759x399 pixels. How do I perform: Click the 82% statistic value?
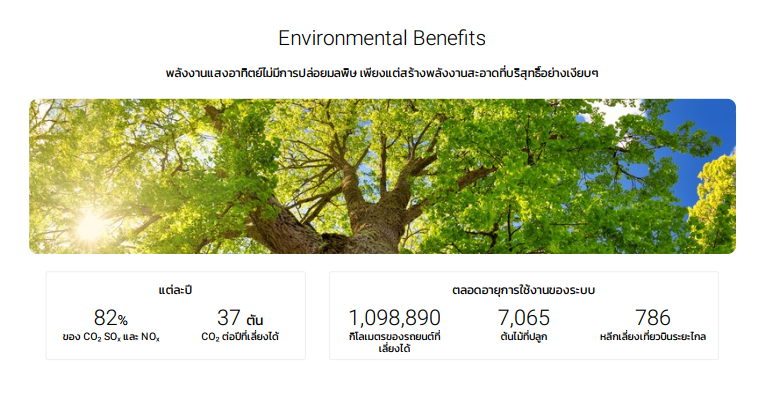click(110, 318)
